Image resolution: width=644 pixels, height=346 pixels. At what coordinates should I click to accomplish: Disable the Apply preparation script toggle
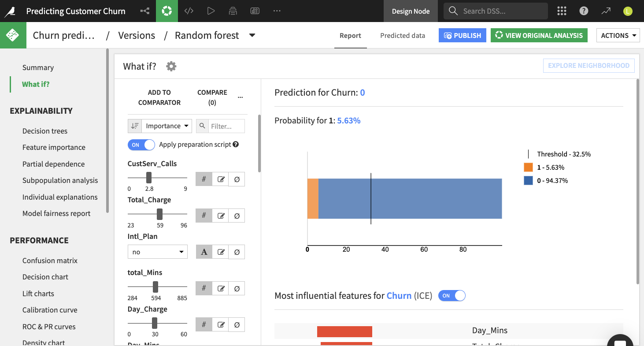click(141, 145)
